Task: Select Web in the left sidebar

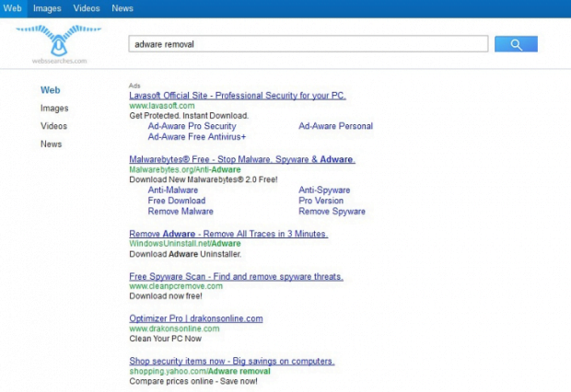Action: click(51, 90)
